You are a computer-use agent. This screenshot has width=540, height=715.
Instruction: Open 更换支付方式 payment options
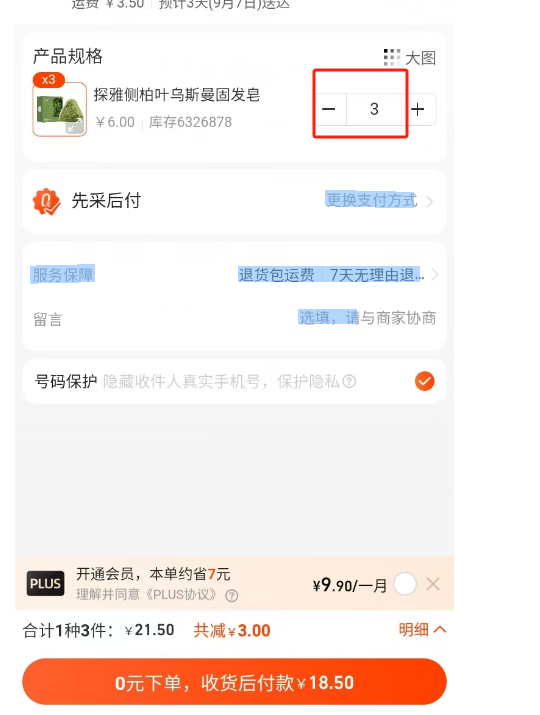click(371, 200)
